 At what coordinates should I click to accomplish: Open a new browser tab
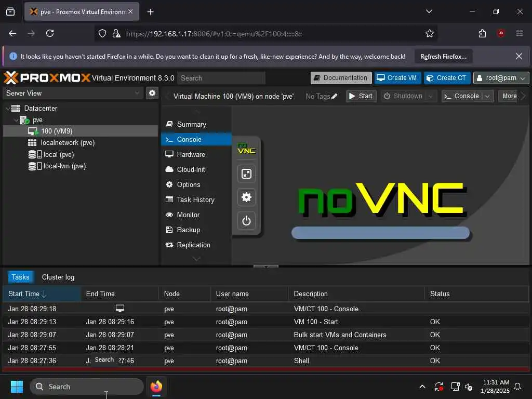coord(150,12)
